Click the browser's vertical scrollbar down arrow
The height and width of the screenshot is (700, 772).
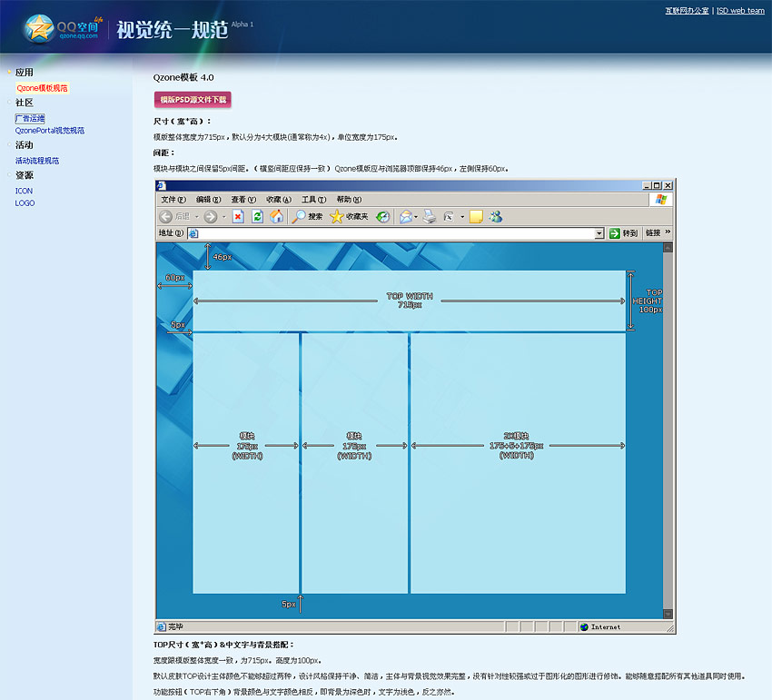click(668, 615)
